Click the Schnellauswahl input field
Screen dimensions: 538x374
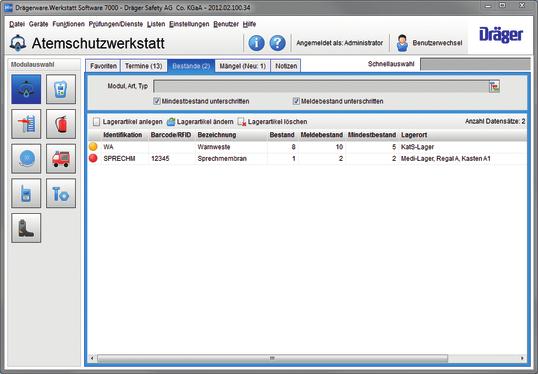tap(475, 64)
